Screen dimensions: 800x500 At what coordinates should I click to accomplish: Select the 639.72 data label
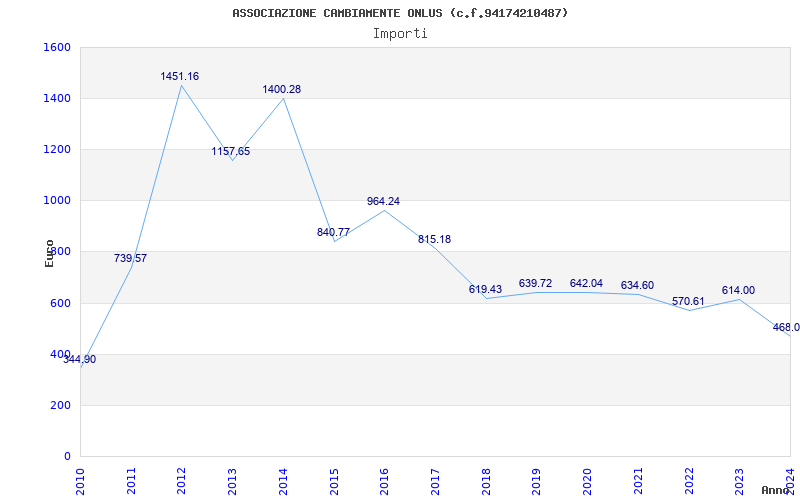click(535, 283)
